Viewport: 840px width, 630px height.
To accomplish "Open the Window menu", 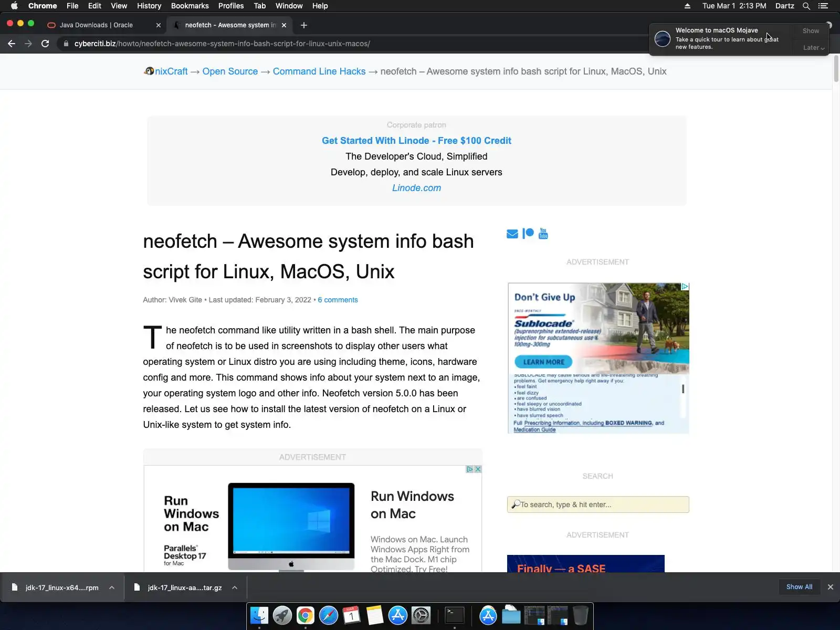I will tap(289, 6).
